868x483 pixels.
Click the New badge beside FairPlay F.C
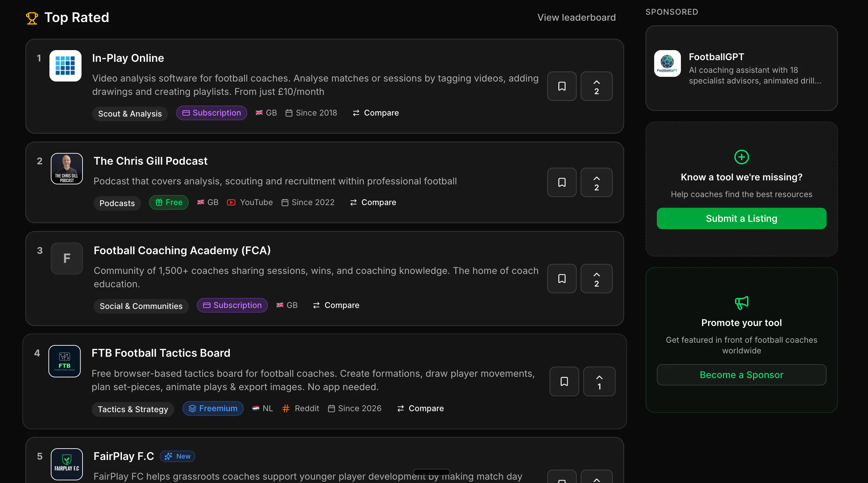(178, 456)
